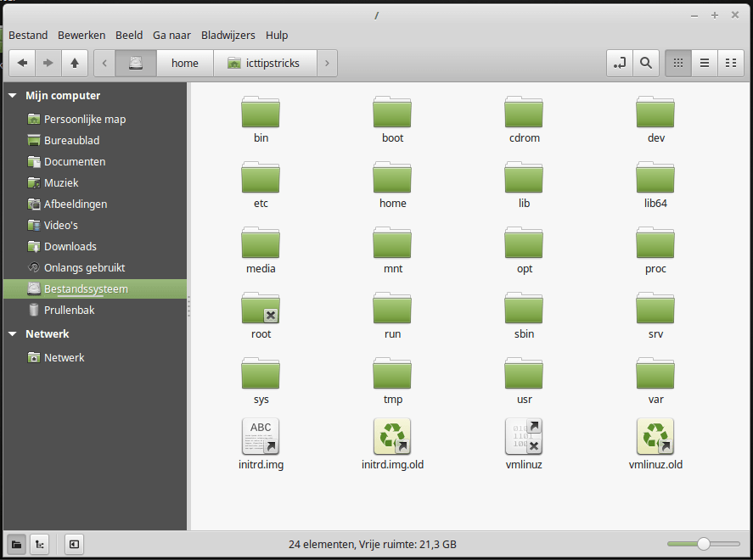Select the media folder icon
Screen dimensions: 753x560
pos(261,243)
